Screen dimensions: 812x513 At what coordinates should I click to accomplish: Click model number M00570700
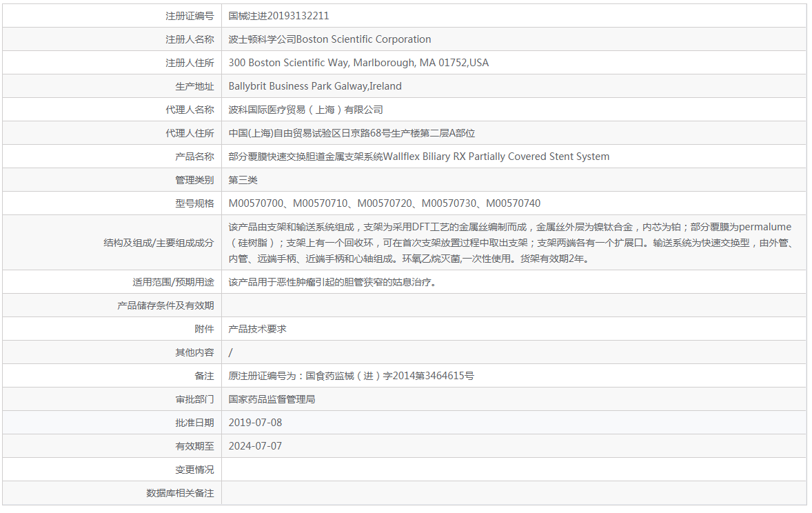pos(256,203)
